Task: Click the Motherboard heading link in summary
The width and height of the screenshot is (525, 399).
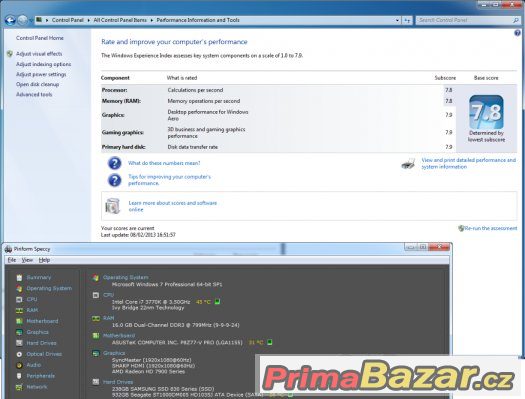Action: [119, 335]
